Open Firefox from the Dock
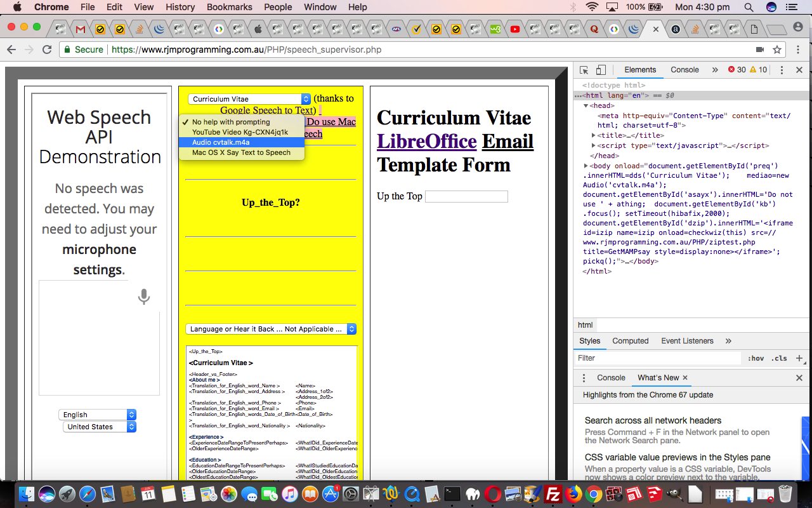 pyautogui.click(x=573, y=493)
